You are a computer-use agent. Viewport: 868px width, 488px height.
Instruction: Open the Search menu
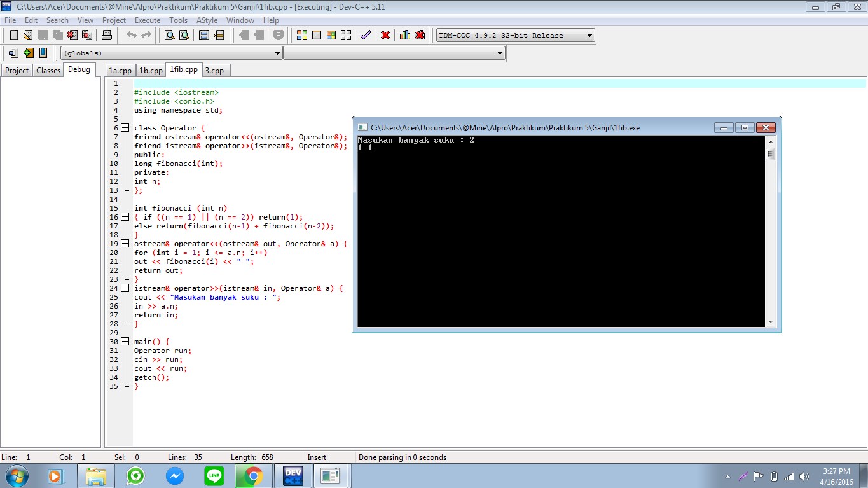tap(57, 20)
